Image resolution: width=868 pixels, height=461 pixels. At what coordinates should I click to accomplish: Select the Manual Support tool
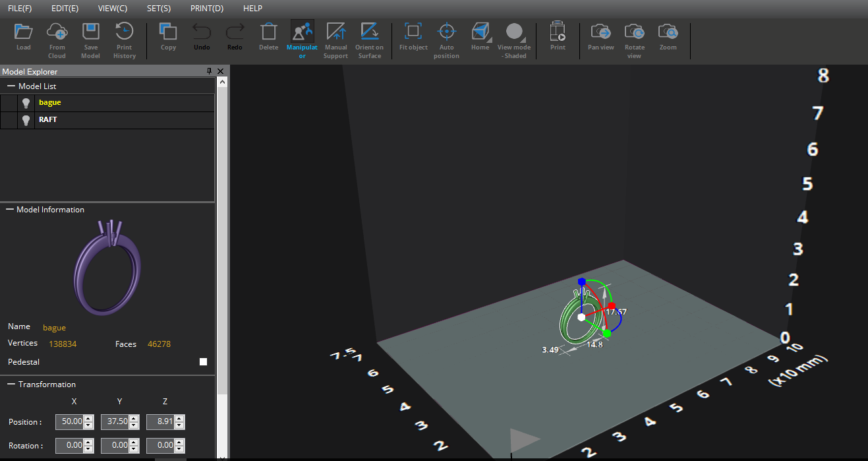tap(335, 38)
